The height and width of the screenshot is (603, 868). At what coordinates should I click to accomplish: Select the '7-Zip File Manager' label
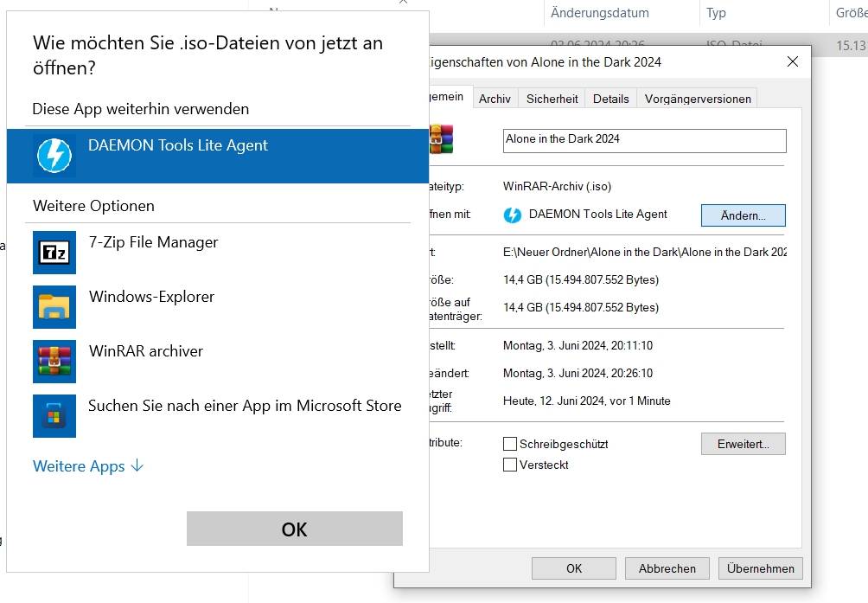tap(153, 242)
